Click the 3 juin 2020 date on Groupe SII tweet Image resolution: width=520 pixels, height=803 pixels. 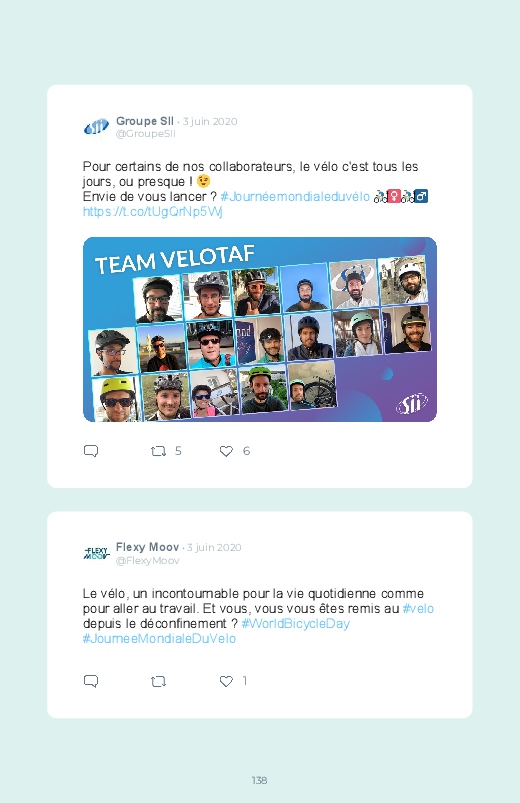210,121
